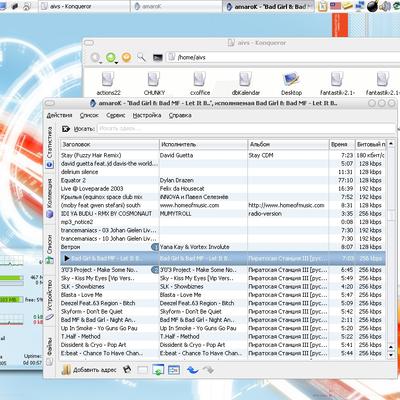
Task: Select the IDI YA BUDU - RMX BY COSMONAUT track
Action: (x=223, y=214)
